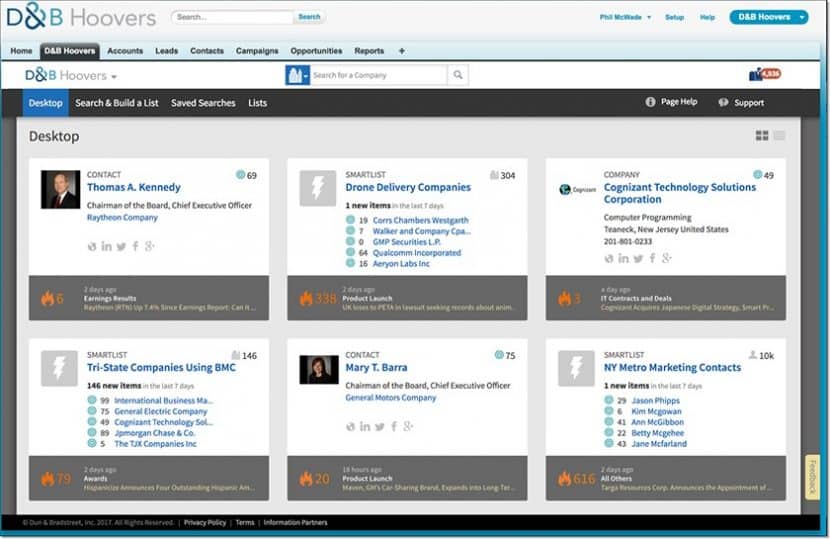Click Facebook icon on the Cognizant card
Image resolution: width=830 pixels, height=539 pixels.
[653, 258]
